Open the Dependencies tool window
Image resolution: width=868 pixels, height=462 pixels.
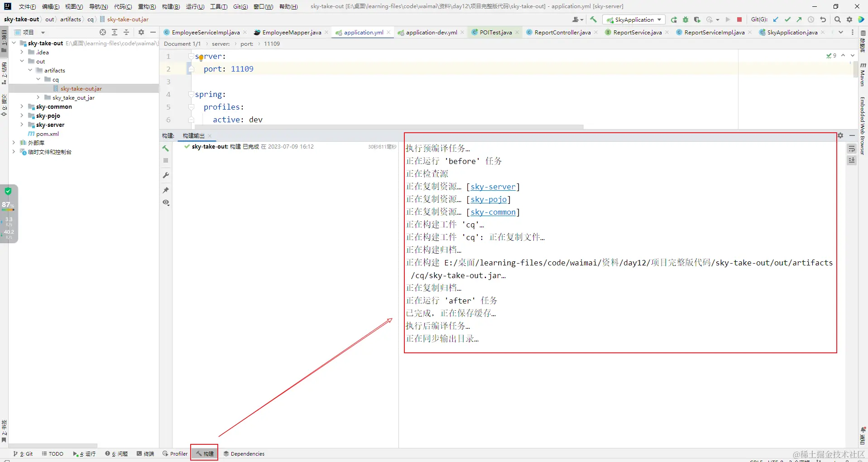click(x=244, y=453)
